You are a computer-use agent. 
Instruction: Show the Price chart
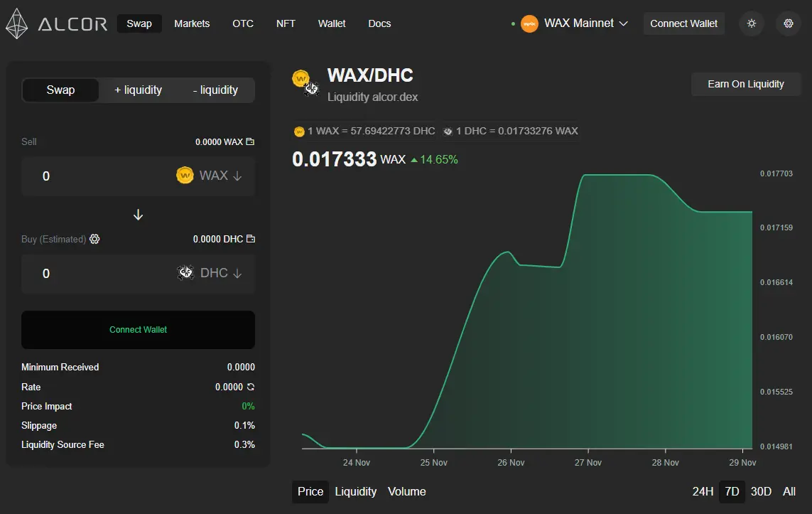coord(310,491)
